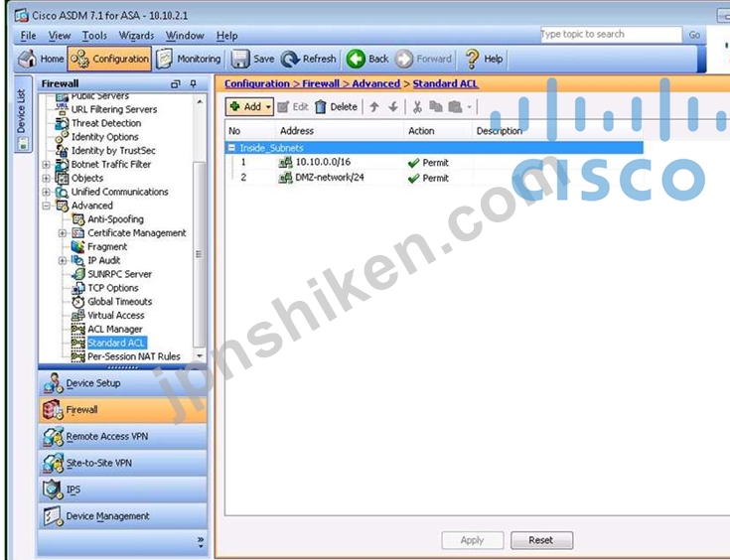
Task: Click the Standard ACL breadcrumb link
Action: pyautogui.click(x=445, y=83)
